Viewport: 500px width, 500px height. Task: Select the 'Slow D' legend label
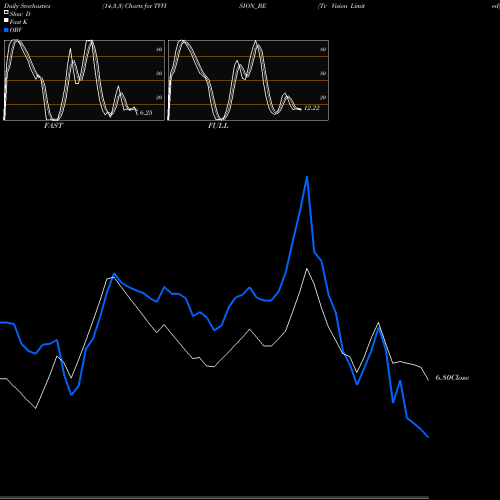point(20,14)
